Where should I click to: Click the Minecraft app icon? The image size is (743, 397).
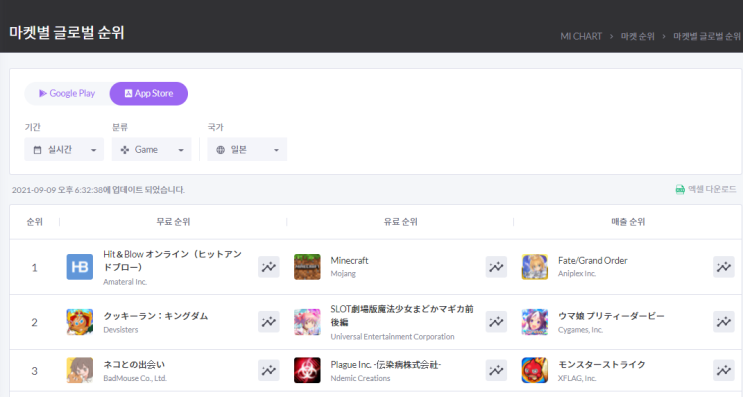coord(307,267)
